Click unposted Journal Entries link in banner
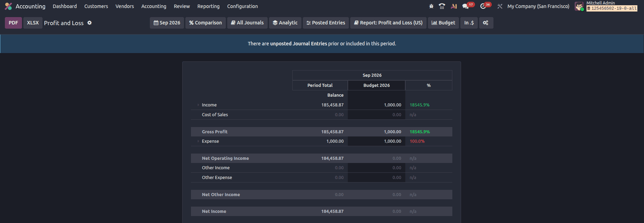644x223 pixels. pos(299,44)
